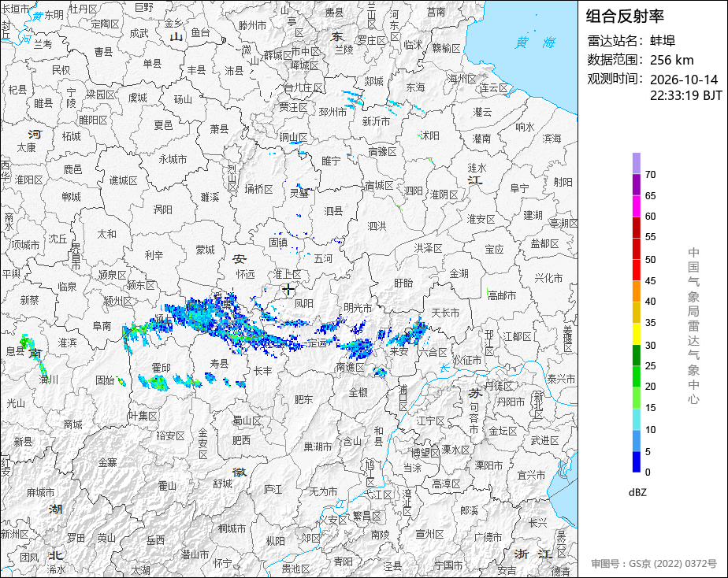Select the '寿县' map label
This screenshot has height=578, width=728.
coord(219,364)
